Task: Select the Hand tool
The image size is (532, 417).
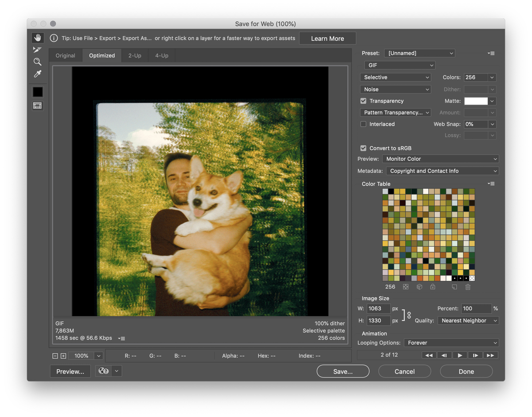Action: click(x=38, y=37)
